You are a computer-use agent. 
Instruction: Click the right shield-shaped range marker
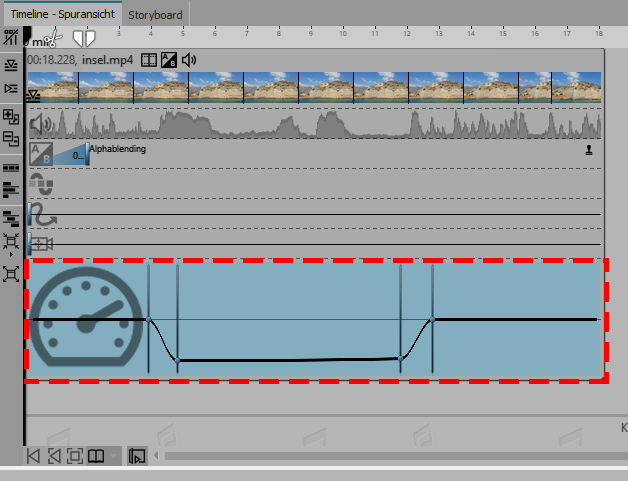90,39
